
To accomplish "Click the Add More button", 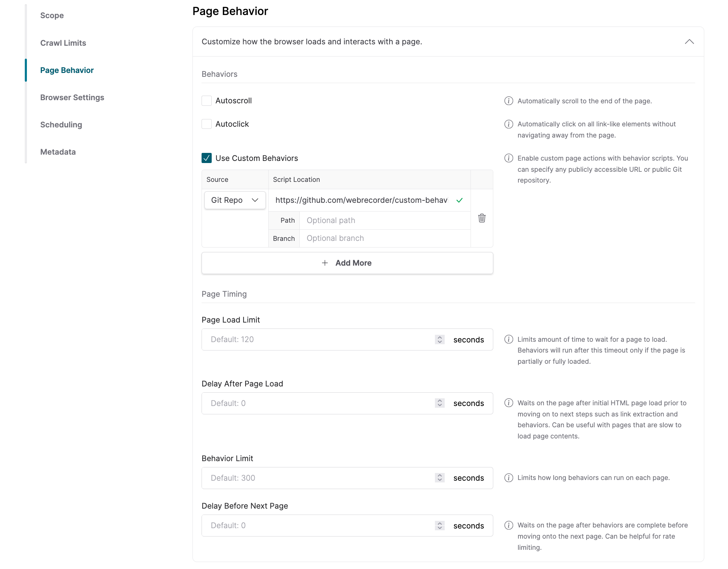I will (x=347, y=263).
